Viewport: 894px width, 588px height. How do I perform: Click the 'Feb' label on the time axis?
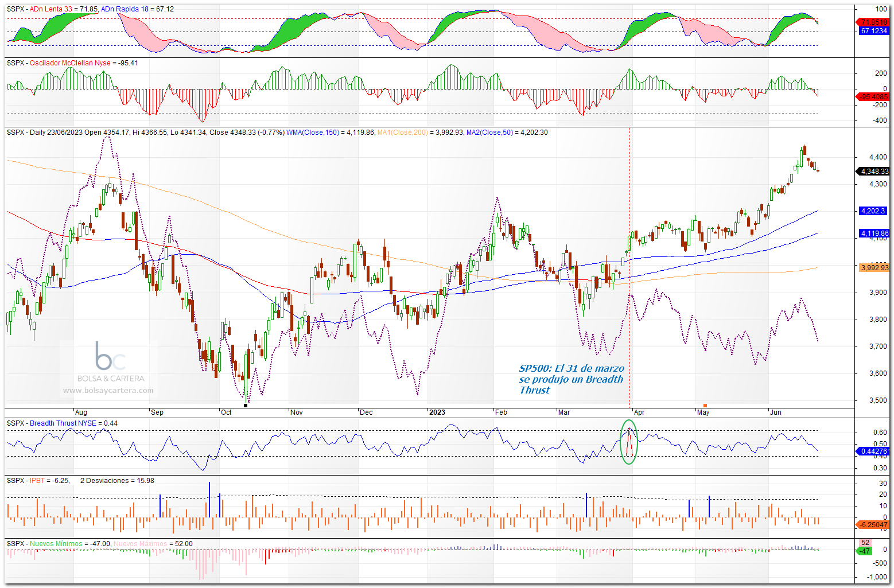tap(501, 412)
